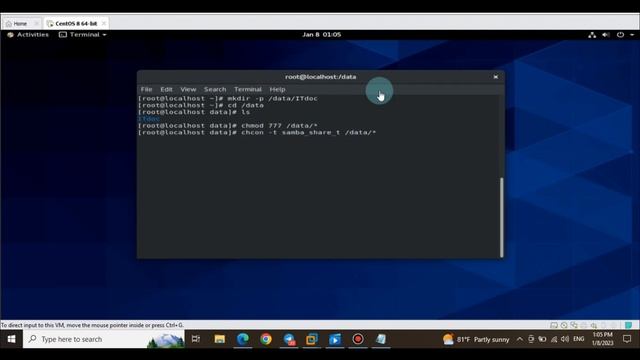Click the terminal vertical scrollbar
The width and height of the screenshot is (640, 360).
point(502,217)
